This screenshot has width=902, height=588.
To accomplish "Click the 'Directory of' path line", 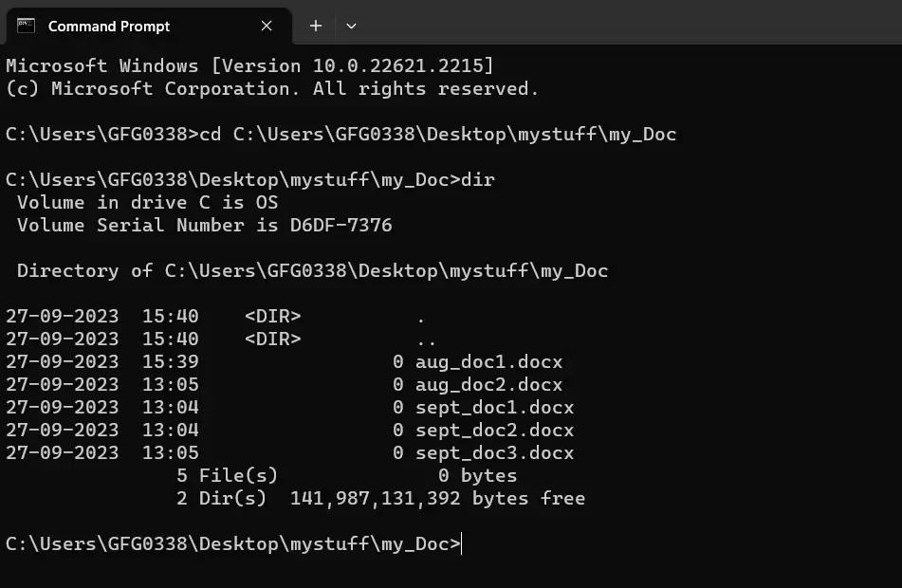I will coord(312,270).
